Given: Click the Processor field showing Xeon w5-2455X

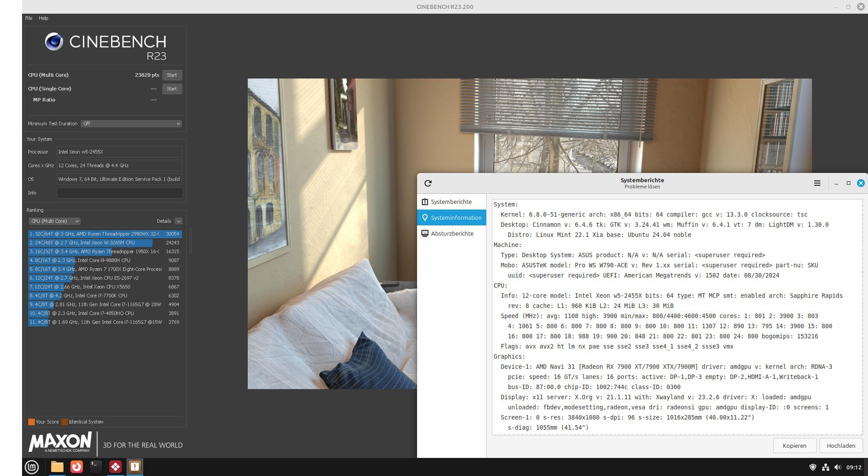Looking at the screenshot, I should (119, 152).
